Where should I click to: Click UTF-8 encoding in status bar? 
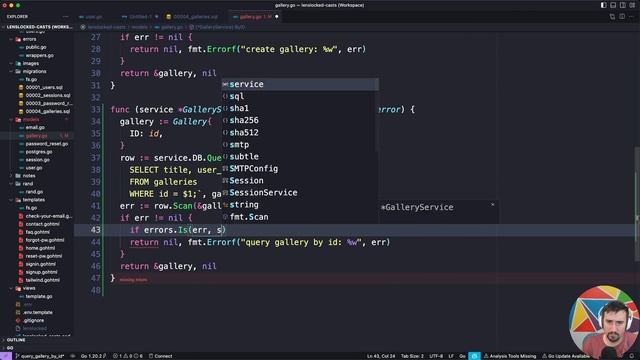click(x=436, y=356)
